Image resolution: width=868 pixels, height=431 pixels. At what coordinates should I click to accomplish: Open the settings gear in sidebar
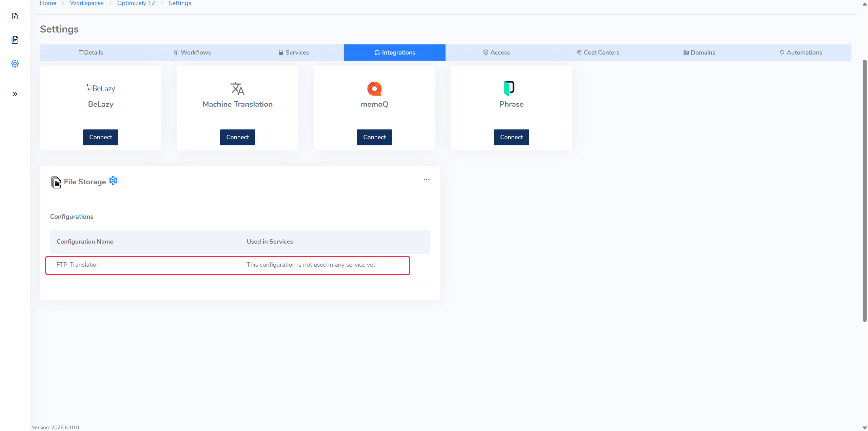pos(15,63)
